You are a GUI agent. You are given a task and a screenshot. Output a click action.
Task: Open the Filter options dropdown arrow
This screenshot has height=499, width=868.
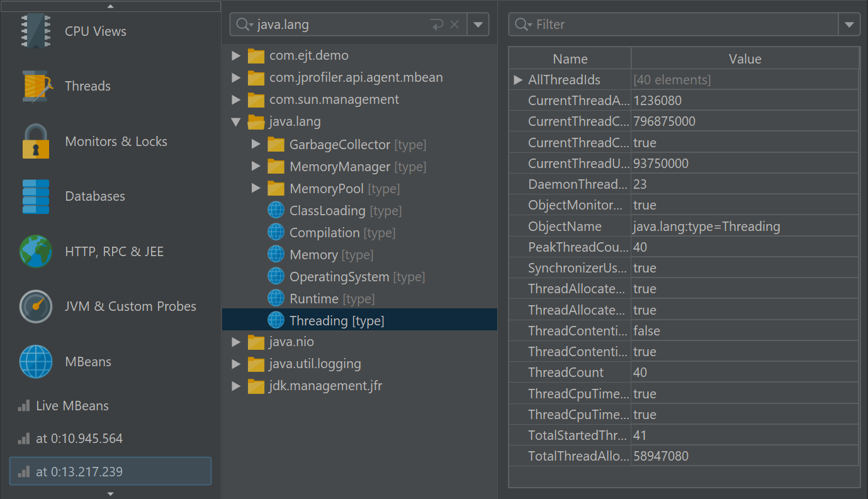(849, 25)
